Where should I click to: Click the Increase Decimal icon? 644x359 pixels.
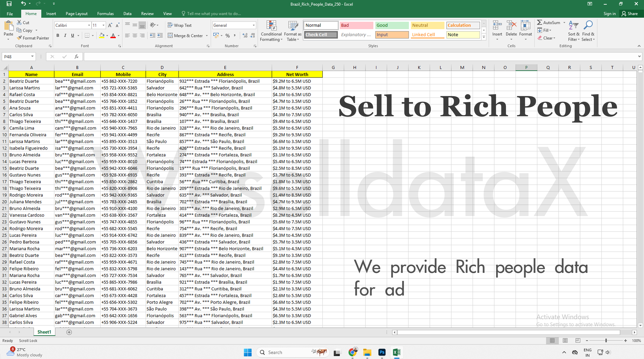245,35
